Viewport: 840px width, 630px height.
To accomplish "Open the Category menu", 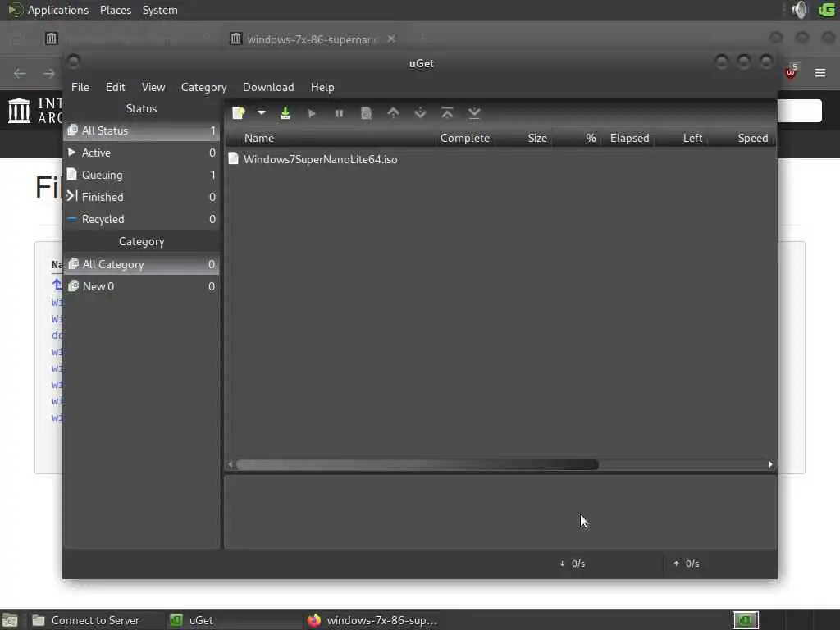I will point(203,87).
